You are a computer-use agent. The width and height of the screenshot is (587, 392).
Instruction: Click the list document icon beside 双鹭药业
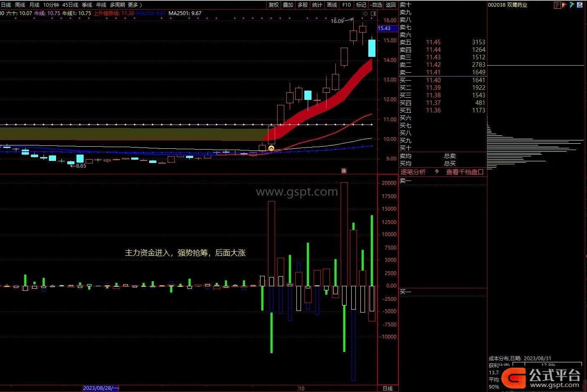(557, 5)
